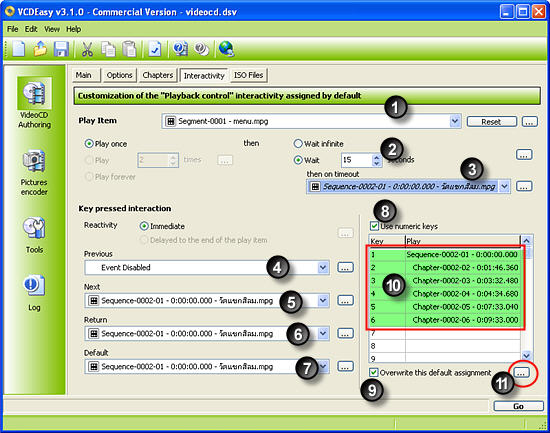
Task: Click the Key column header
Action: [x=387, y=241]
